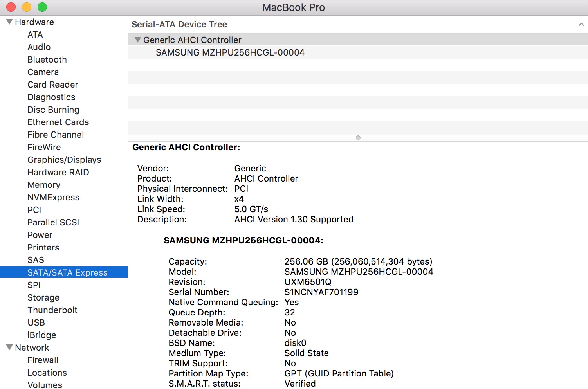Click the bold 'Generic AHCI Controller:' heading
Image resolution: width=588 pixels, height=389 pixels.
186,147
